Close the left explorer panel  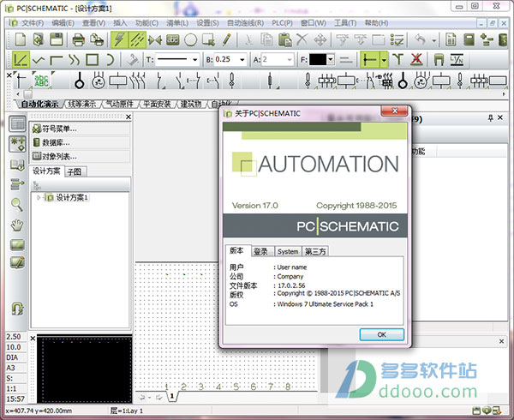128,117
